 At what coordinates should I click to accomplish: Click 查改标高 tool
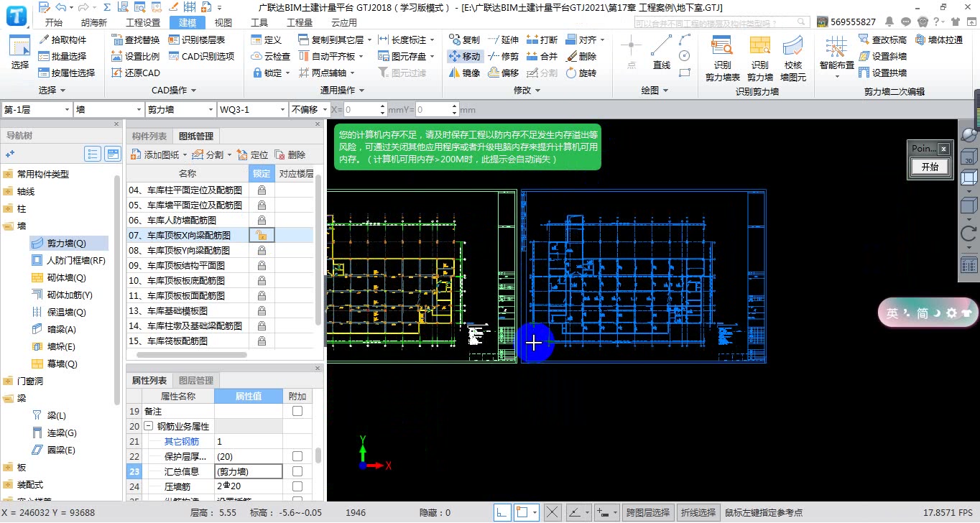click(x=882, y=40)
